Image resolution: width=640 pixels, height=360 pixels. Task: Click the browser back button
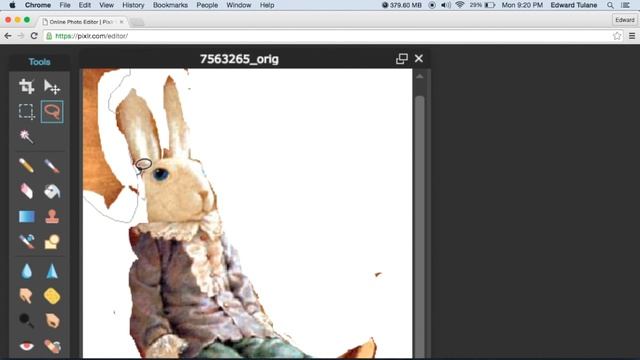[x=8, y=36]
